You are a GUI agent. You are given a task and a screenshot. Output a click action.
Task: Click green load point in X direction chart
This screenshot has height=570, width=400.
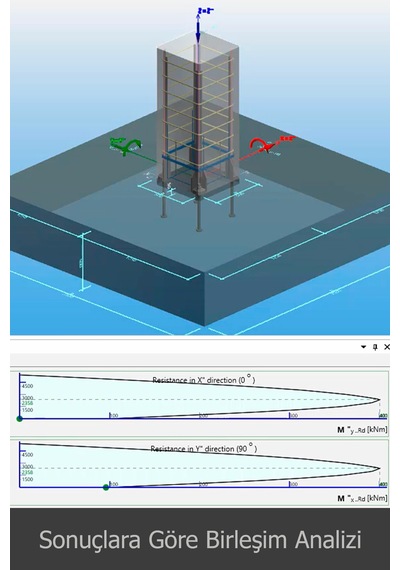click(x=20, y=419)
